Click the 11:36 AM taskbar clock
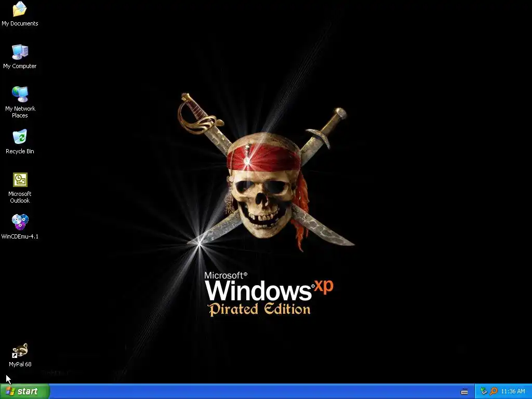The height and width of the screenshot is (399, 532). pyautogui.click(x=513, y=391)
